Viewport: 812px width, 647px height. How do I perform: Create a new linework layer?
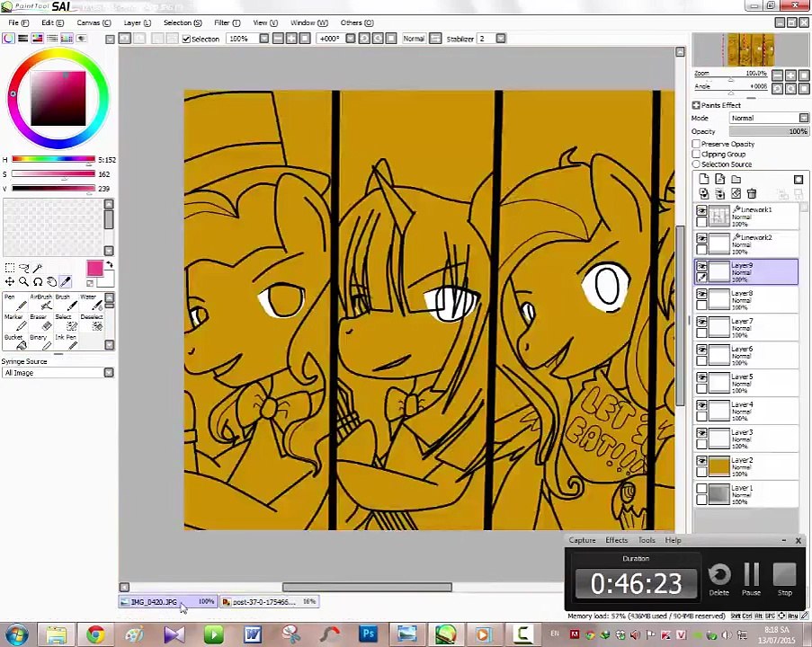click(719, 179)
